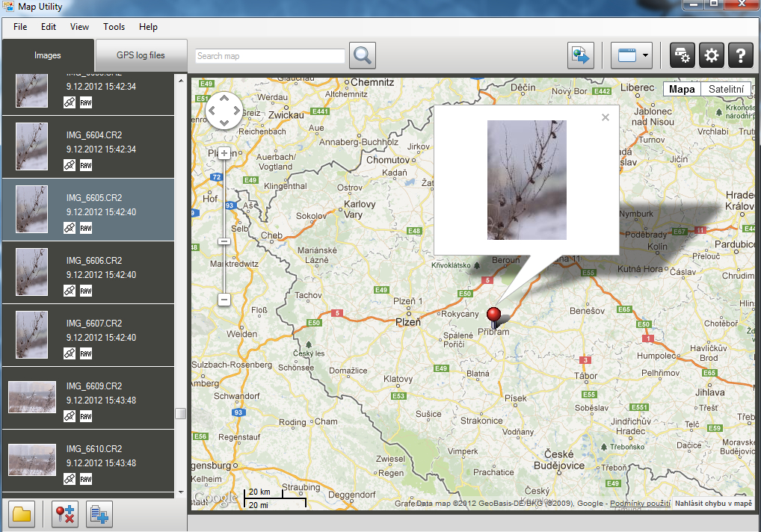Click the GPS satellite icon of IMG_6610.CR2
The width and height of the screenshot is (761, 532).
70,479
